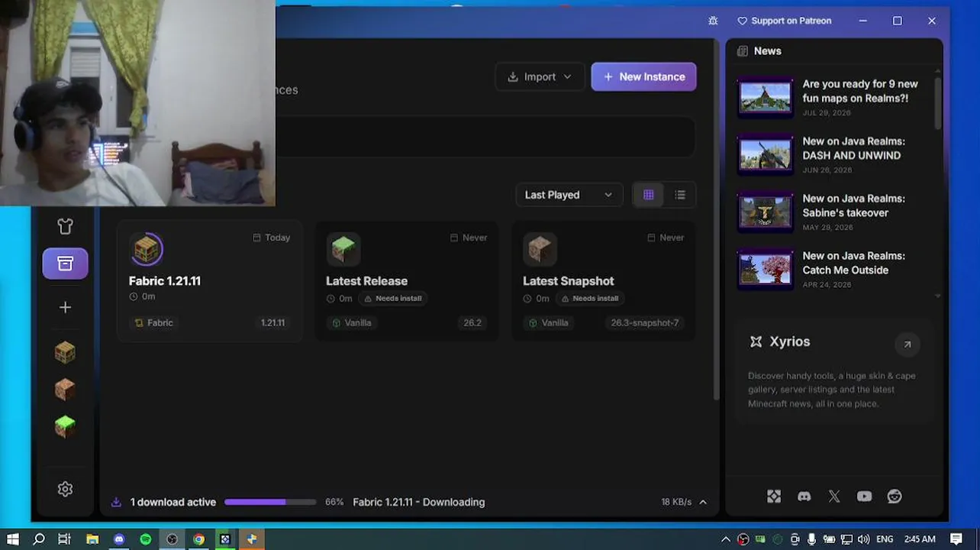
Task: Open the YouTube link in footer
Action: pos(864,497)
